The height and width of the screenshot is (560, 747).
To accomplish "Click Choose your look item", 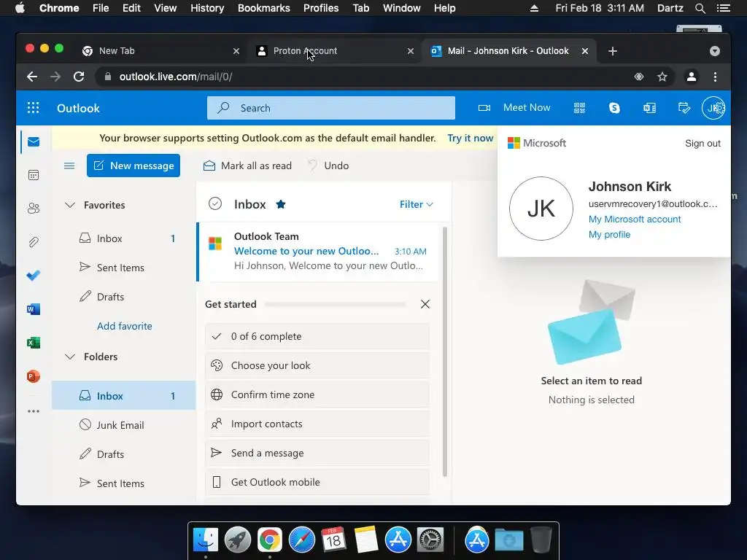I will 318,365.
